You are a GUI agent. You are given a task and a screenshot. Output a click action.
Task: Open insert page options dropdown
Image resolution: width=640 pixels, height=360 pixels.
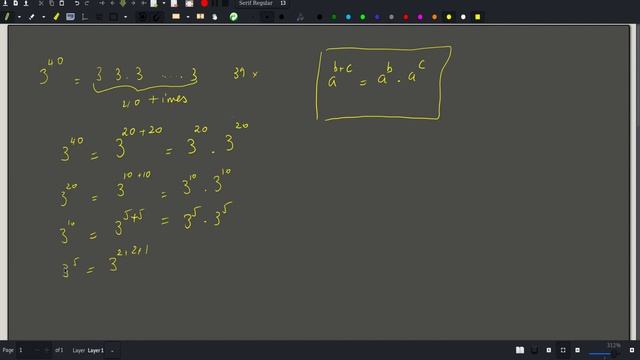[164, 3]
